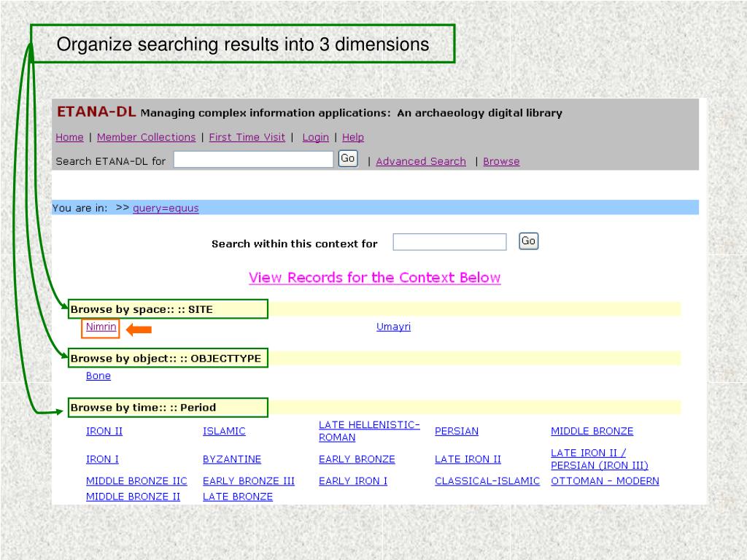
Task: Browse the PERSIAN period
Action: 457,431
